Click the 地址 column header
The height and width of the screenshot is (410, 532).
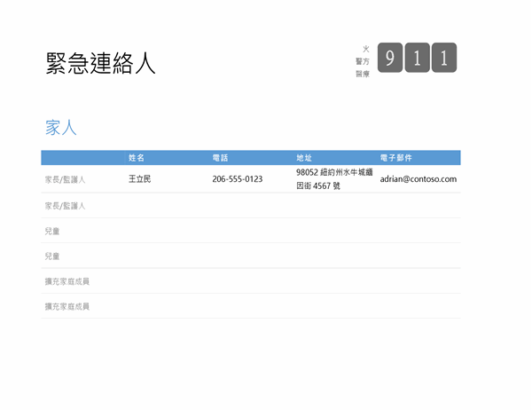(x=304, y=158)
